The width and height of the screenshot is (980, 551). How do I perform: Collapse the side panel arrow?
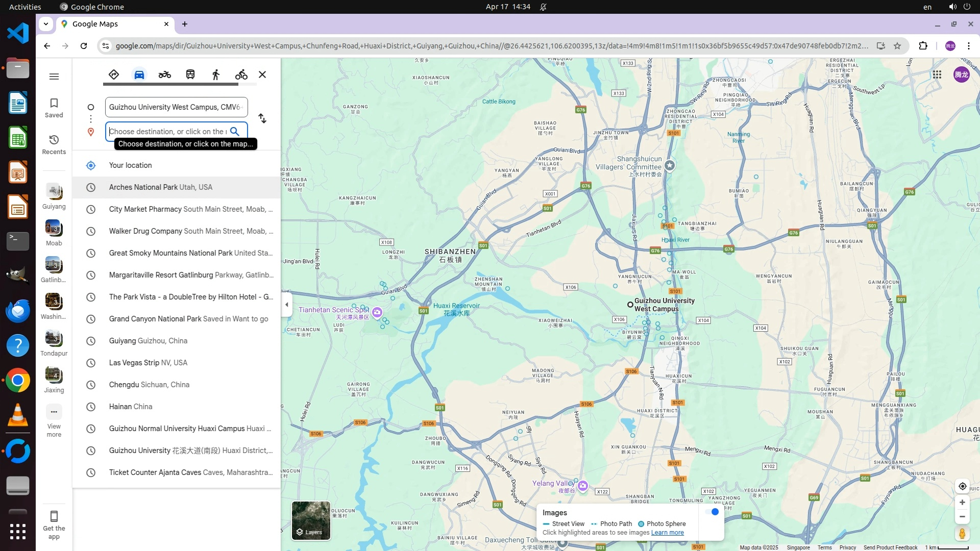[287, 305]
